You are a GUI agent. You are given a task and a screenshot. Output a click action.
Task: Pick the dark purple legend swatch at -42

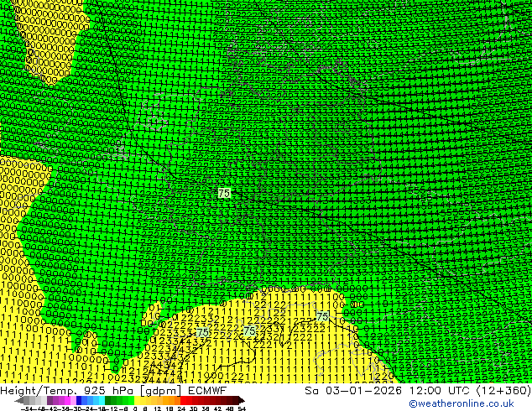(x=50, y=400)
